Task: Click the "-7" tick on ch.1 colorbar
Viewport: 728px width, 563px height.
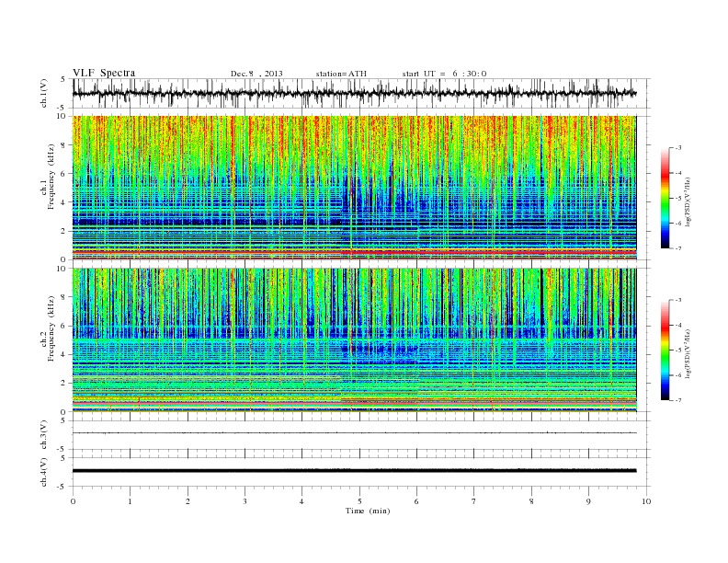Action: [677, 248]
